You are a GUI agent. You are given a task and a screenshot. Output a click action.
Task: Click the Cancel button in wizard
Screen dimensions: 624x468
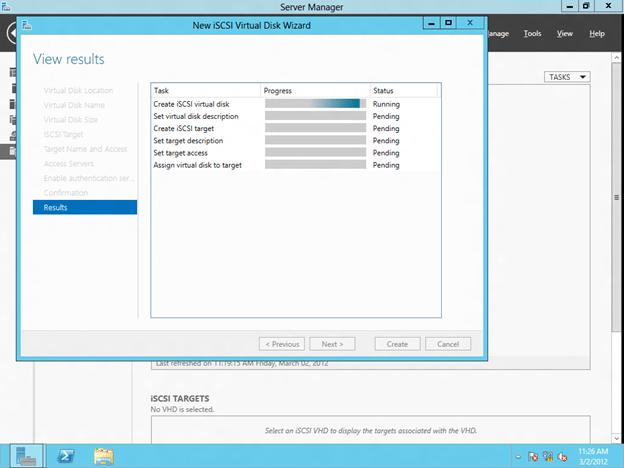[448, 344]
